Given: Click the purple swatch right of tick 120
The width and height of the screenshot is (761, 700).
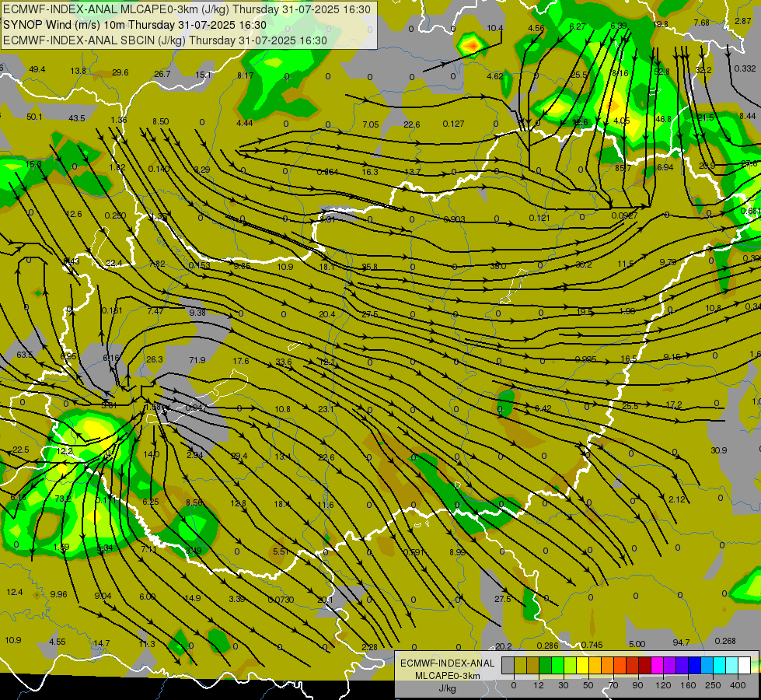Looking at the screenshot, I should [670, 665].
